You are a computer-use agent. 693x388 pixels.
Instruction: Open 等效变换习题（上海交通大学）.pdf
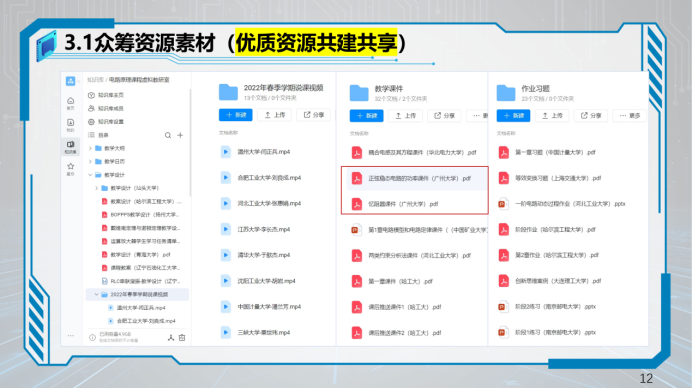[x=558, y=178]
